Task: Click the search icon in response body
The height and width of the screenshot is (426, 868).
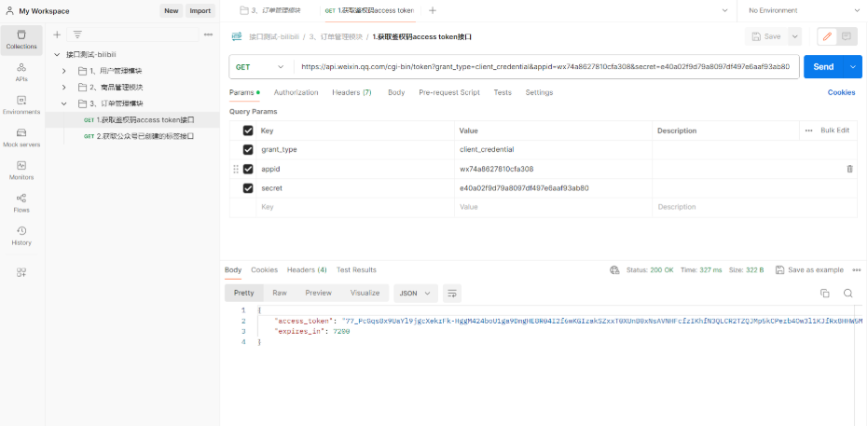Action: click(848, 293)
